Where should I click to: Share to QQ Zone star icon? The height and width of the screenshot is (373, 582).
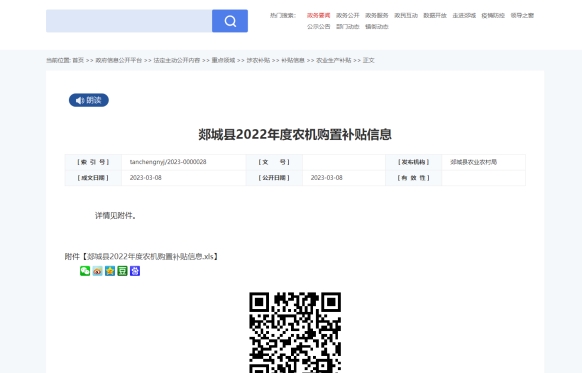110,271
